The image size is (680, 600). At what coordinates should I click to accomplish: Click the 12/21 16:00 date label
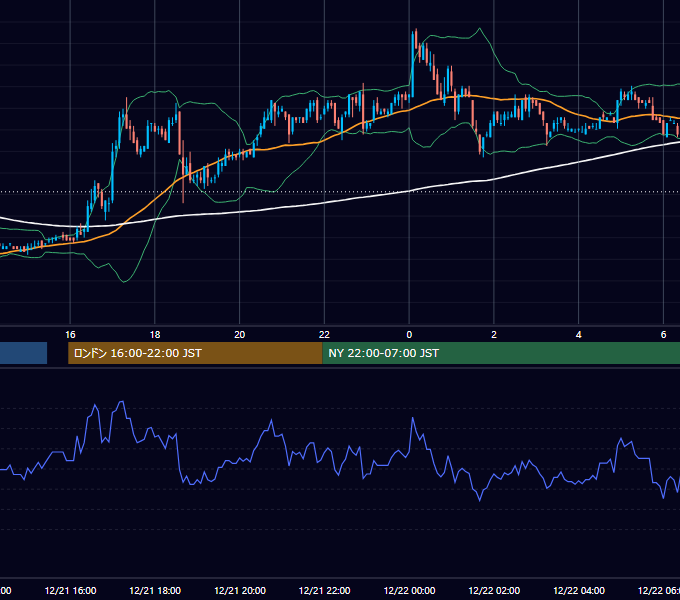tap(70, 590)
